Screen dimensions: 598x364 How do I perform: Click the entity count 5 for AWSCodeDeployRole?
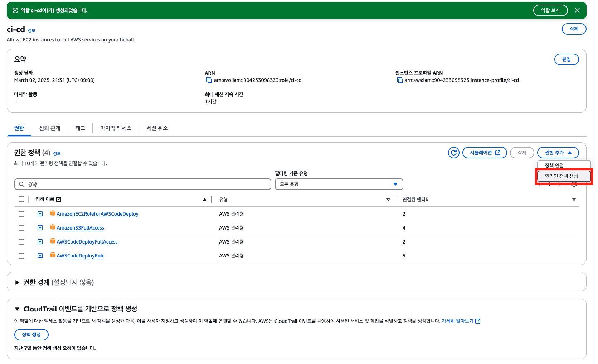tap(404, 256)
